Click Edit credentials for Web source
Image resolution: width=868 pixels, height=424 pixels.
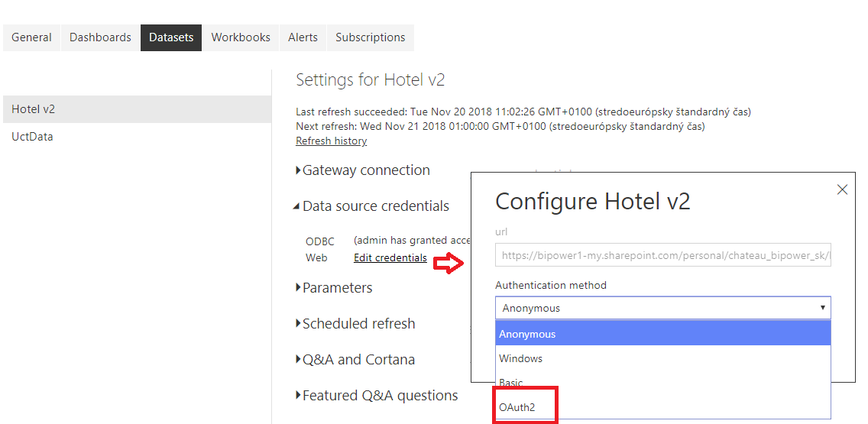[390, 258]
